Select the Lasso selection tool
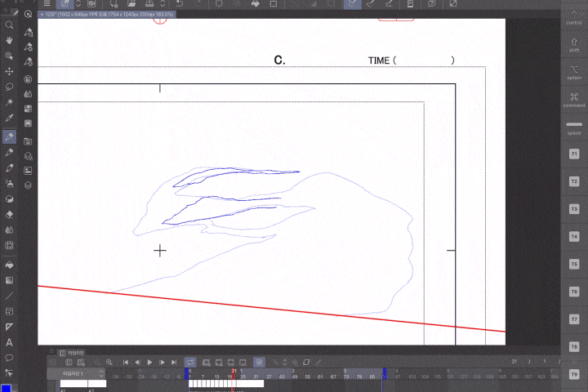The height and width of the screenshot is (392, 588). coord(9,87)
